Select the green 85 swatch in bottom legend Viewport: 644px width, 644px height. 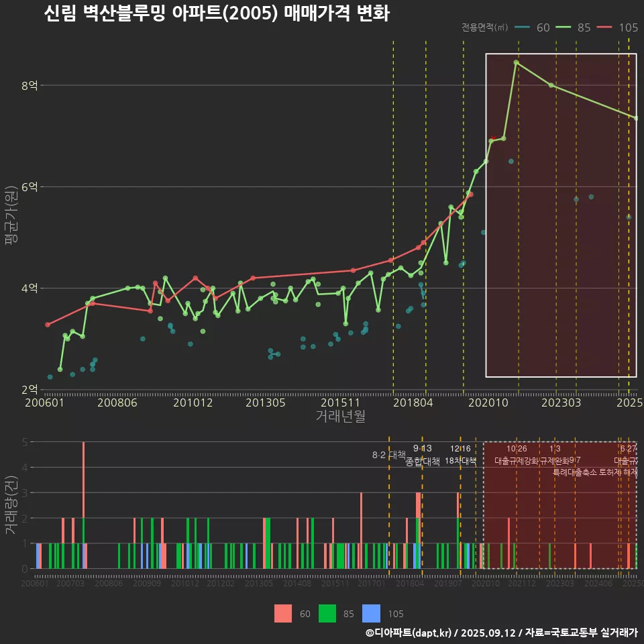point(327,613)
